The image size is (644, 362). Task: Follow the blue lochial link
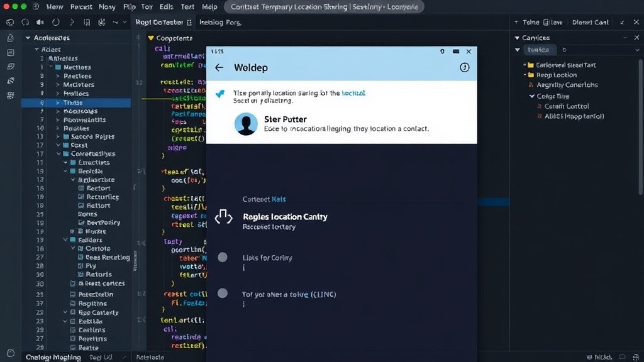[353, 93]
